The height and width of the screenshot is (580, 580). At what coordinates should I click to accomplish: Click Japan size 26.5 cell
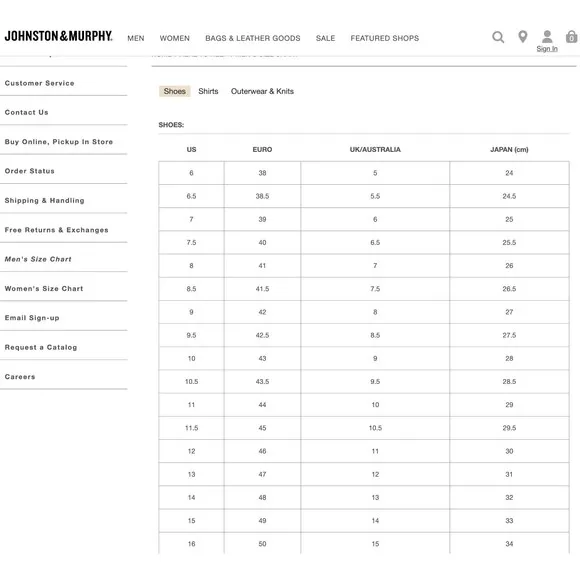click(509, 289)
